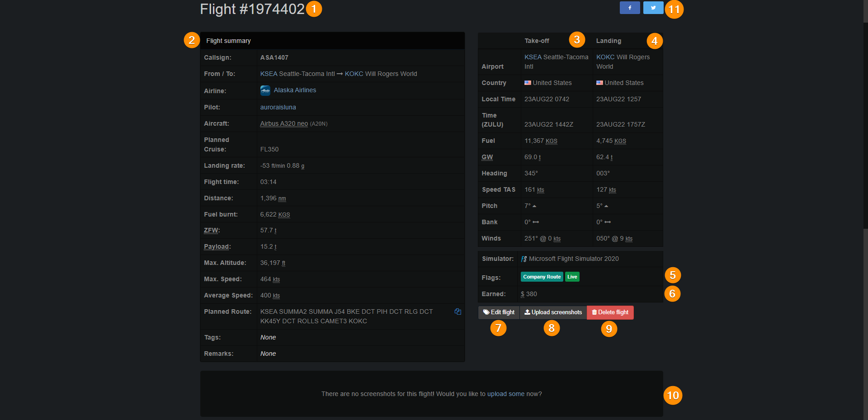This screenshot has height=420, width=868.
Task: Select flight time 03:14
Action: coord(268,182)
